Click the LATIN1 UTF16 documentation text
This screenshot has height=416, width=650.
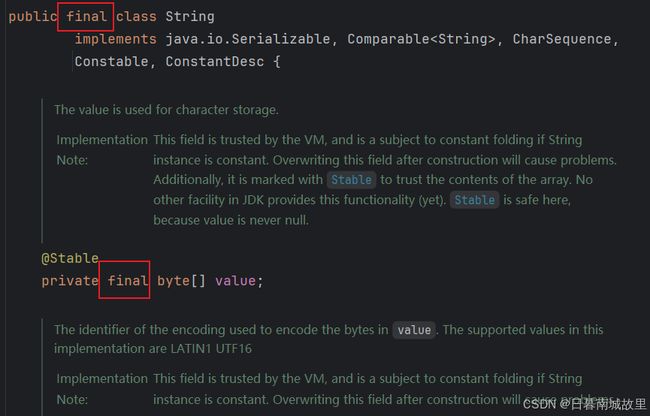click(211, 348)
